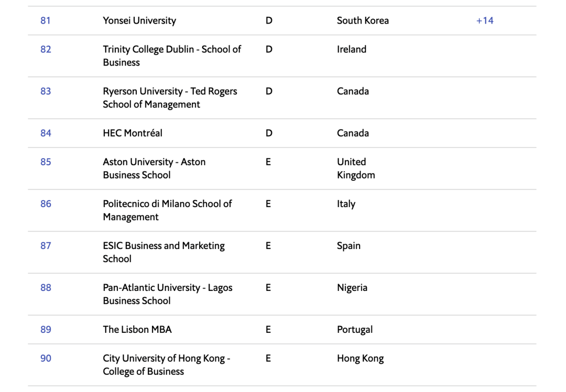Select the rank 83 number link

(x=46, y=91)
